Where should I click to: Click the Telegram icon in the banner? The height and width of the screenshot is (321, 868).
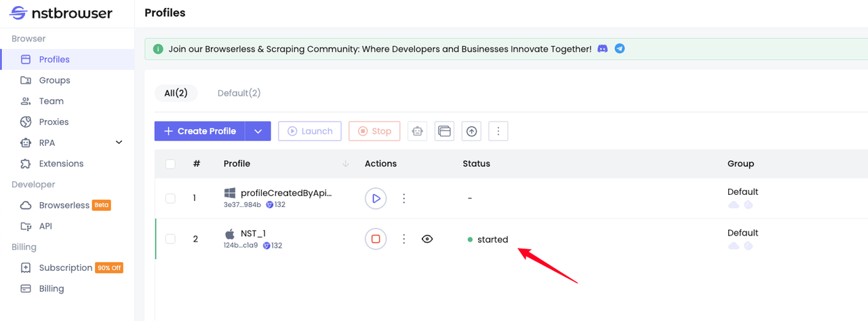620,49
